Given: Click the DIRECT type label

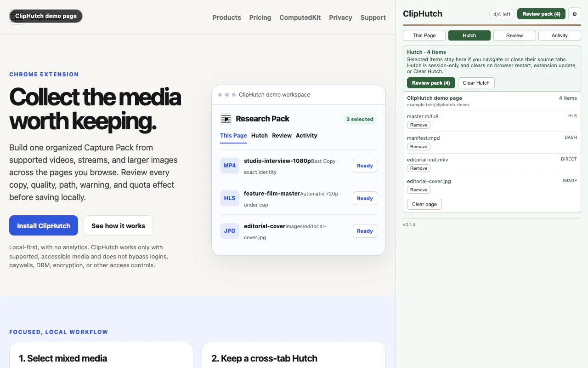Looking at the screenshot, I should tap(569, 159).
